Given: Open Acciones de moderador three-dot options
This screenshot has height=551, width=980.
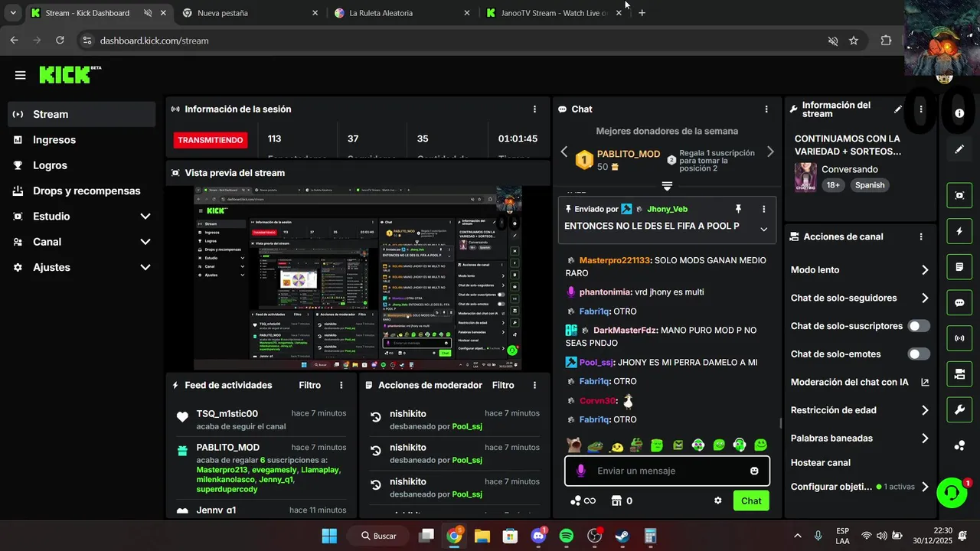Looking at the screenshot, I should [534, 386].
